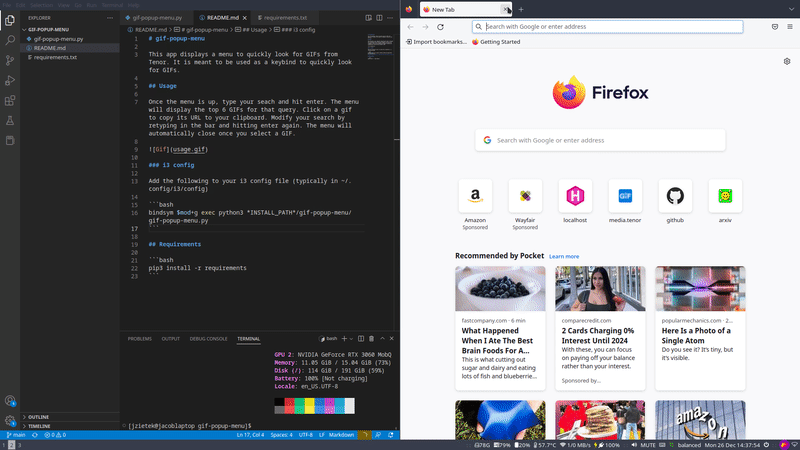Open the Explorer view in VS Code activity bar

coord(10,20)
